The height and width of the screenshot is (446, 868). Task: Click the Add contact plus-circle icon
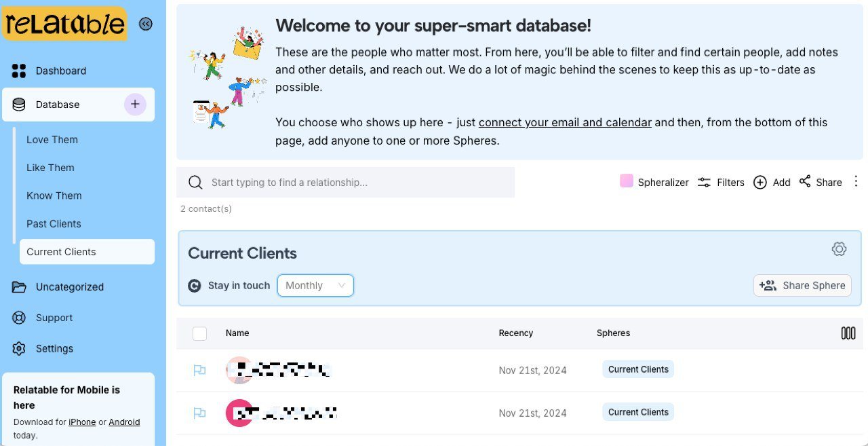point(760,183)
